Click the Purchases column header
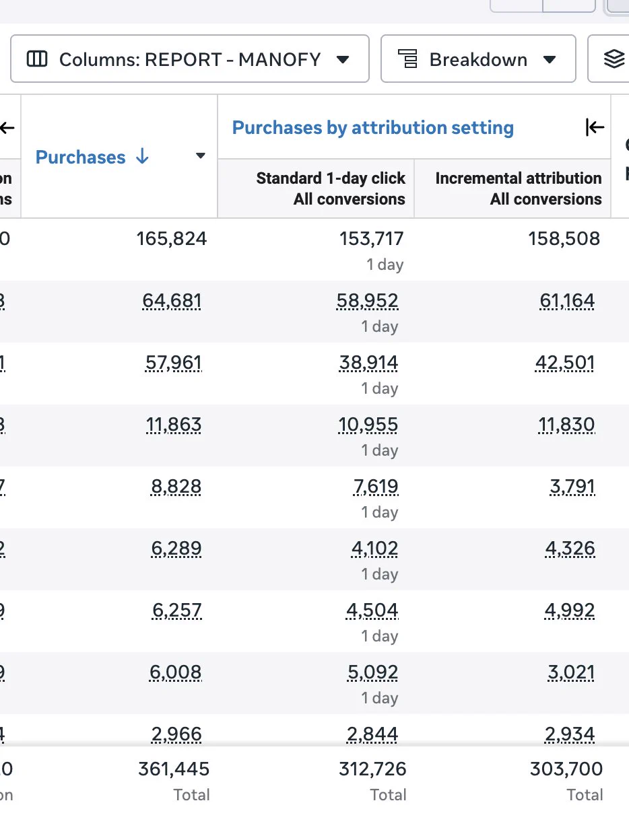629x840 pixels. click(80, 157)
